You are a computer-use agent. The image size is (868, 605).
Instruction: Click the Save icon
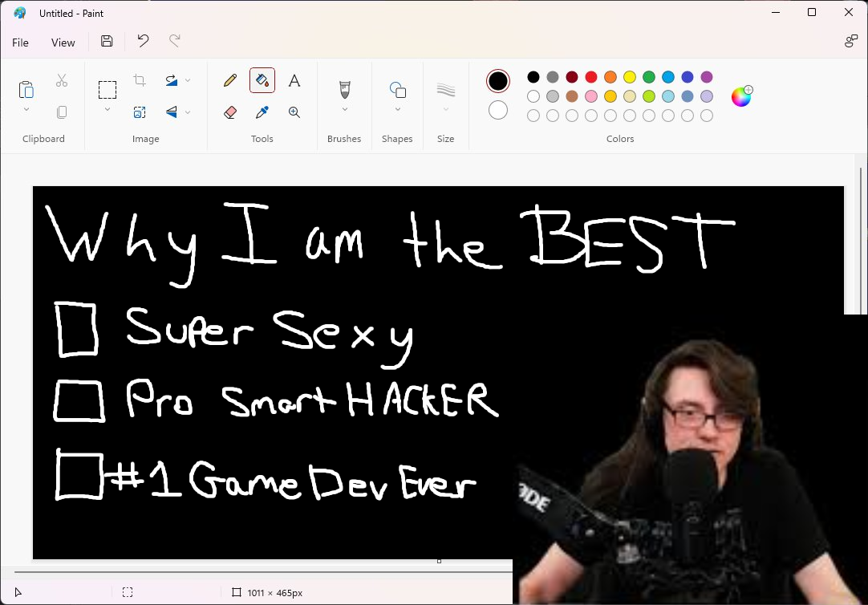point(107,41)
